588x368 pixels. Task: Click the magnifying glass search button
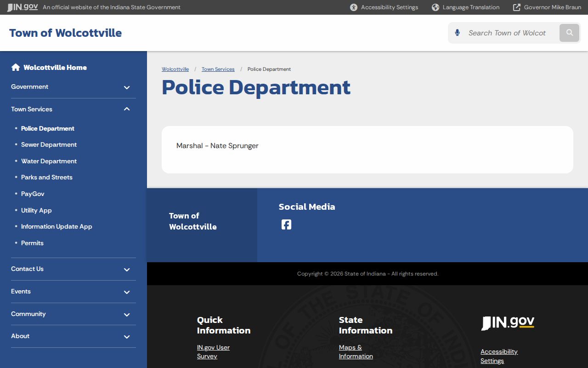(570, 33)
